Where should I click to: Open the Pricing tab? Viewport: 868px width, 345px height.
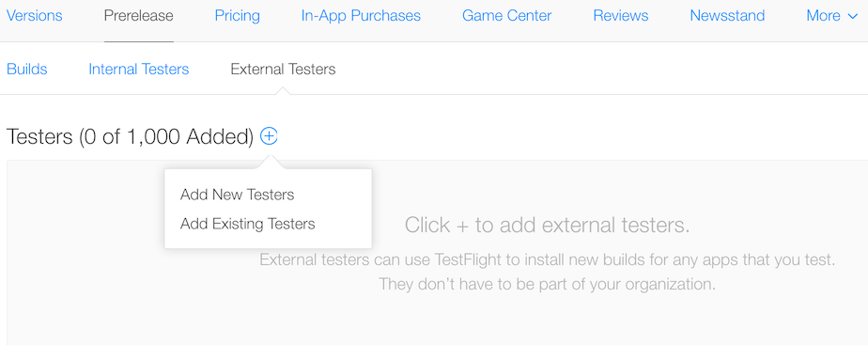point(237,15)
